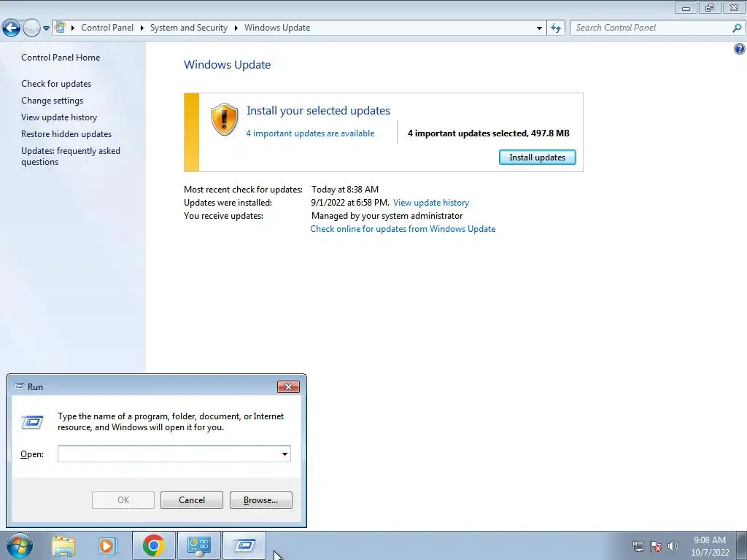This screenshot has width=747, height=560.
Task: Click the volume speaker tray icon
Action: point(673,546)
